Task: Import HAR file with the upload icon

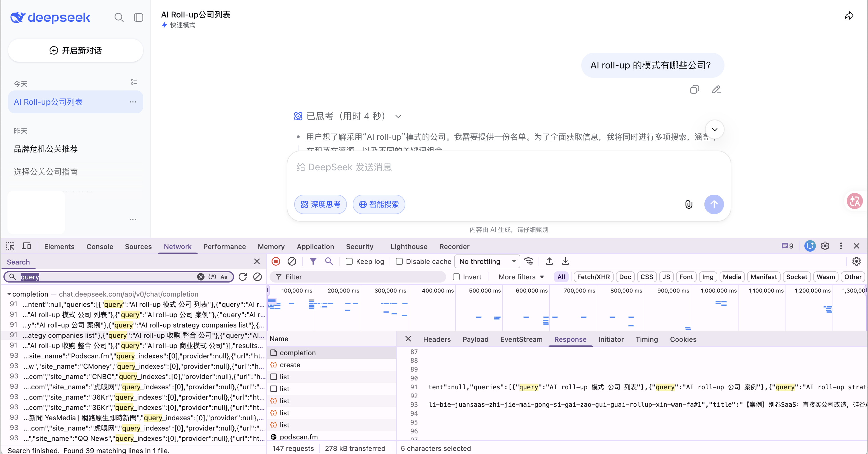Action: click(x=549, y=262)
